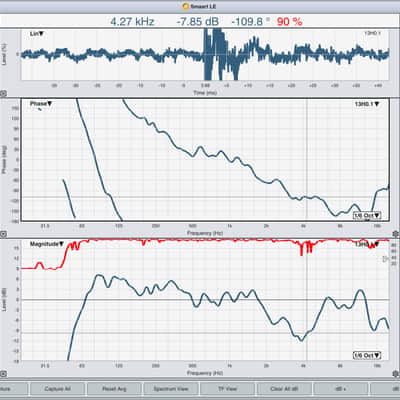Collapse the phase pane via left handle
Viewport: 400px width, 400px height.
(x=3, y=234)
